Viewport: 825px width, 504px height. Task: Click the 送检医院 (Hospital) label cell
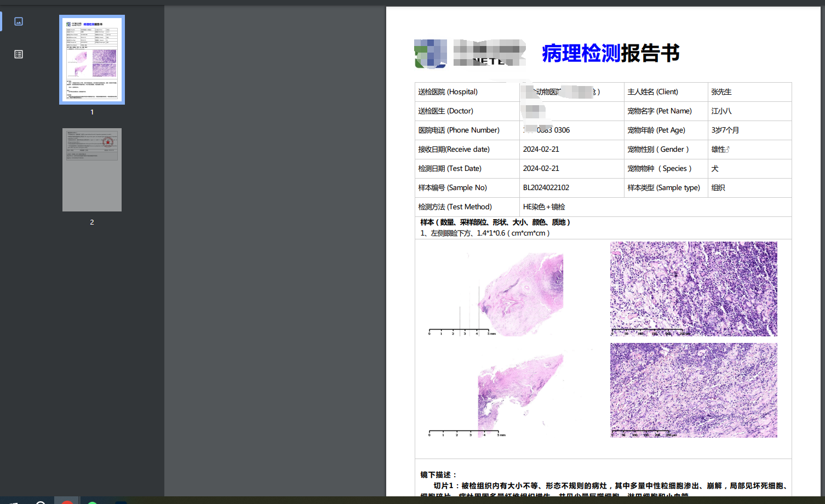467,92
